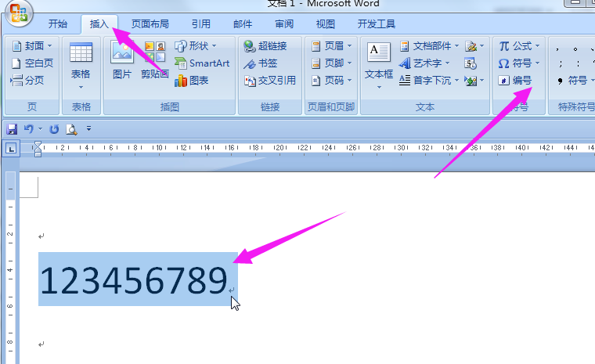Insert a SmartArt graphic
The image size is (595, 364).
point(202,63)
